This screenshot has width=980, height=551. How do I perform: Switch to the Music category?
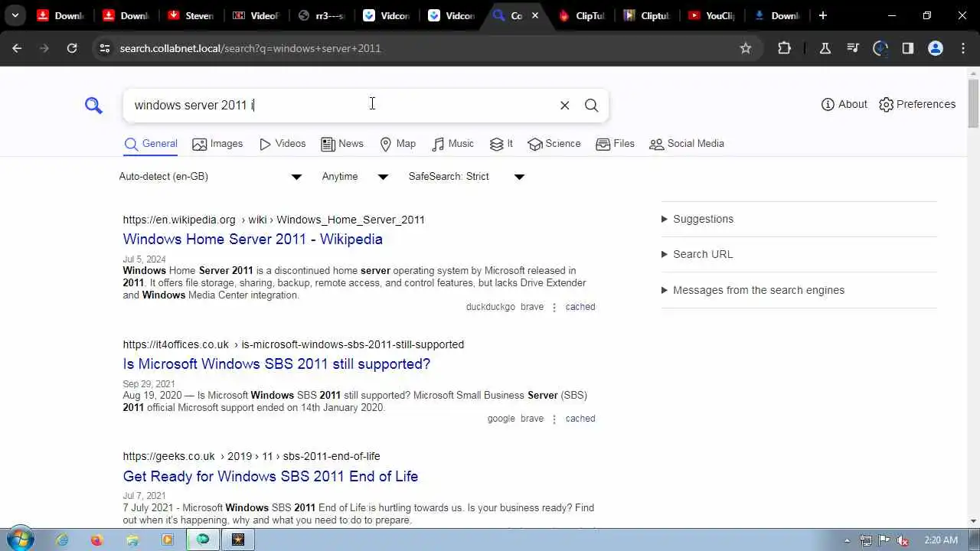point(452,144)
